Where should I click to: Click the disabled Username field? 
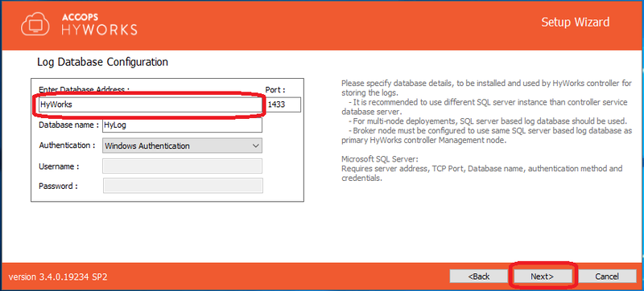tap(182, 166)
